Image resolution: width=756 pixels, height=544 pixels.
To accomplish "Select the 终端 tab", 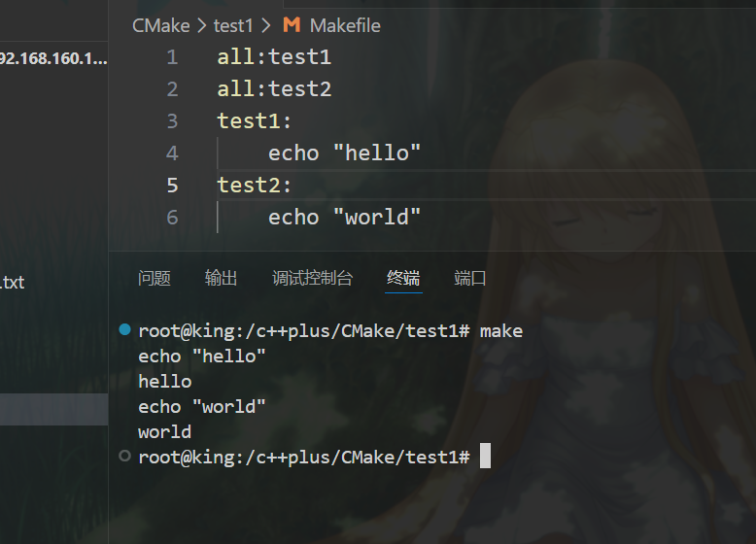I will [x=403, y=279].
